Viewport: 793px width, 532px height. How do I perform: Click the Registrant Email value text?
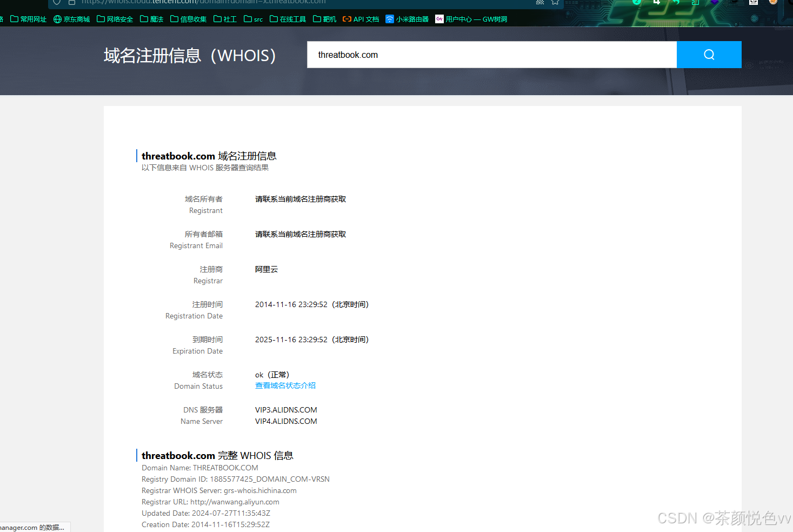(x=301, y=234)
